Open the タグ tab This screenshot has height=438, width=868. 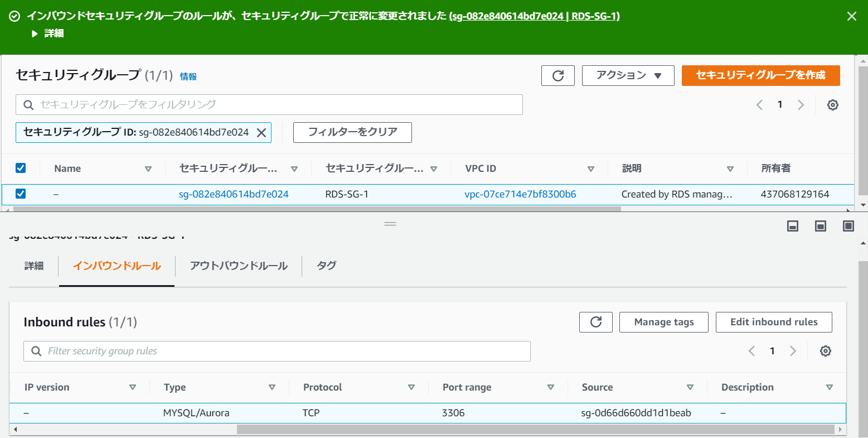pos(327,266)
